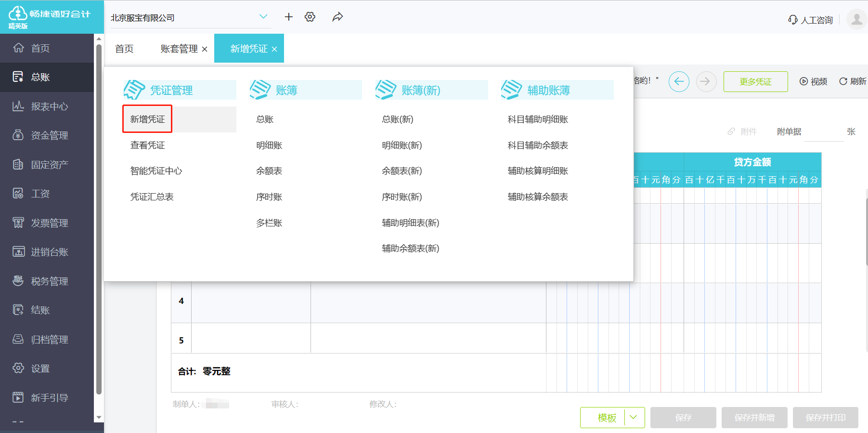
Task: Open 序时账 under 账簿 menu
Action: click(269, 197)
